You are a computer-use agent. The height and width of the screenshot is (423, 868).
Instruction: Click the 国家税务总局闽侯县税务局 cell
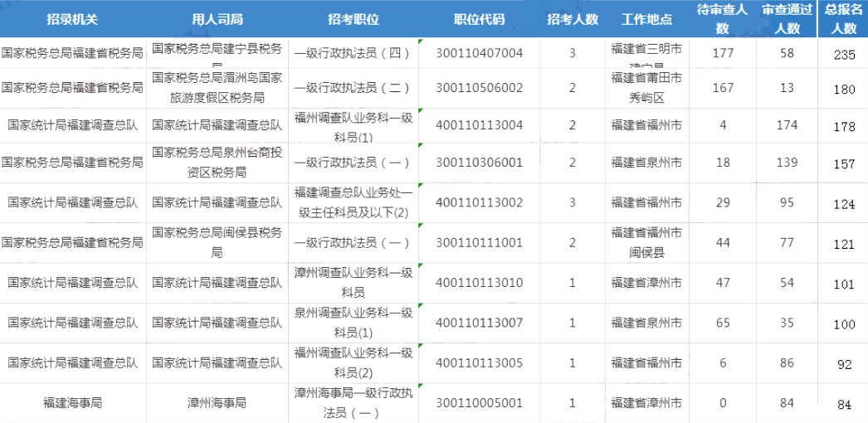point(217,243)
